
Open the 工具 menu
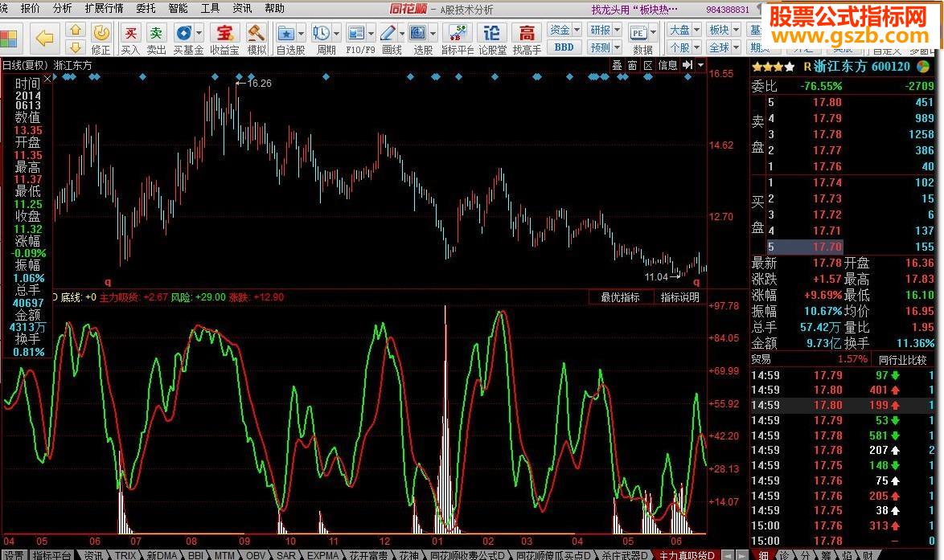(x=210, y=8)
